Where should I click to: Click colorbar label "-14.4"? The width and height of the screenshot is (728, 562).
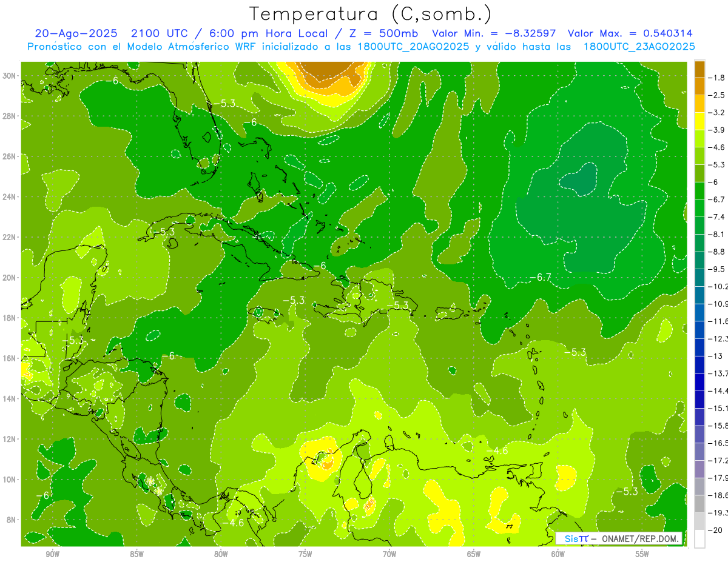coord(718,391)
